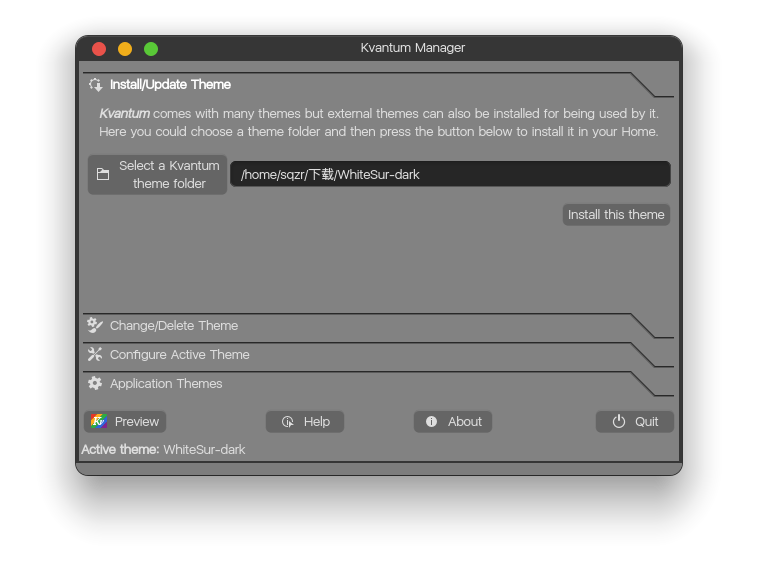Minimize the window with the yellow button
This screenshot has height=561, width=758.
(x=125, y=49)
